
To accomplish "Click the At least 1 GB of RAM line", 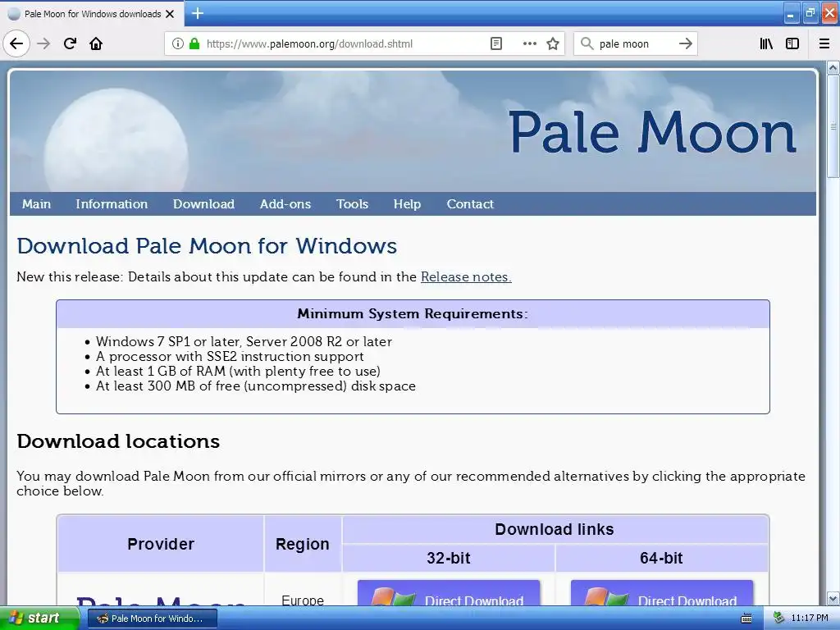I will click(238, 372).
